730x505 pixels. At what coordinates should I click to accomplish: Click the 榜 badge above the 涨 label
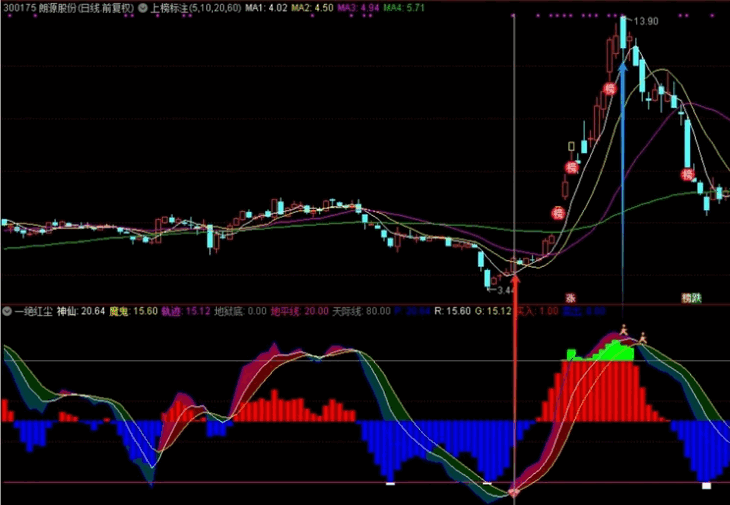(558, 214)
